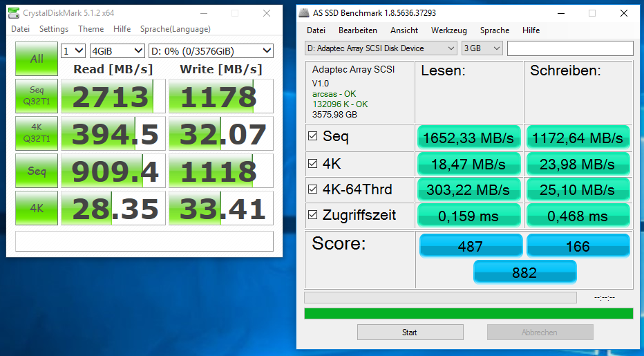Viewport: 644px width, 356px height.
Task: Open Bearbeiten menu in AS SSD Benchmark
Action: 358,30
